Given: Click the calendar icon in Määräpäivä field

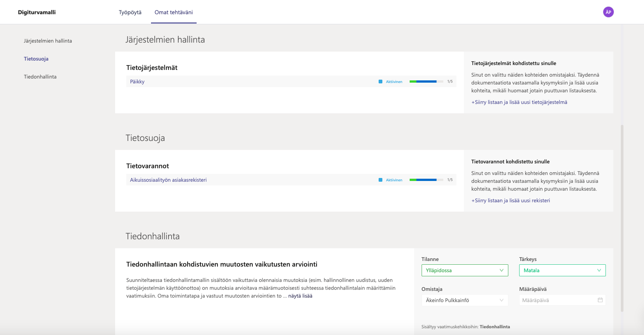Looking at the screenshot, I should pos(600,300).
